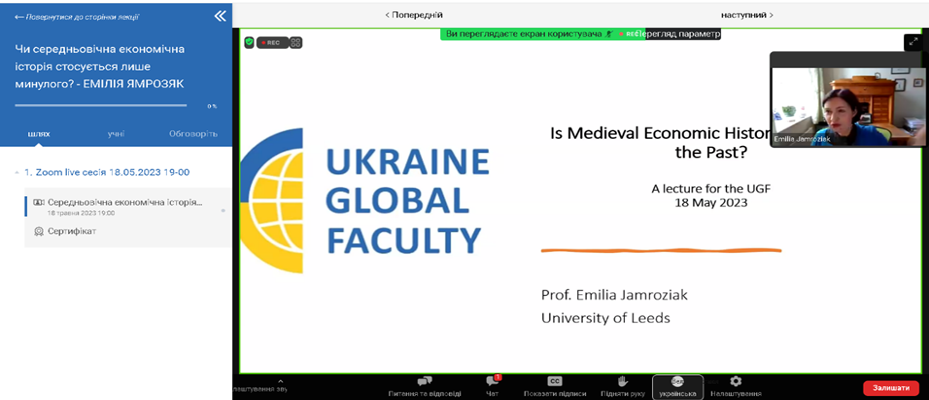
Task: Click the screen-share notification banner
Action: [542, 34]
